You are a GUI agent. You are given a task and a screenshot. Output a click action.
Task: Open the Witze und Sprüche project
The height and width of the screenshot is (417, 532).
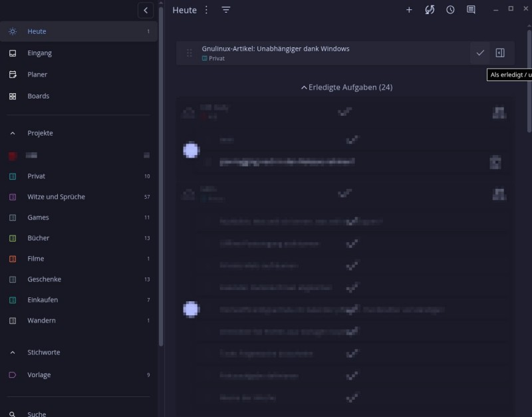coord(56,197)
